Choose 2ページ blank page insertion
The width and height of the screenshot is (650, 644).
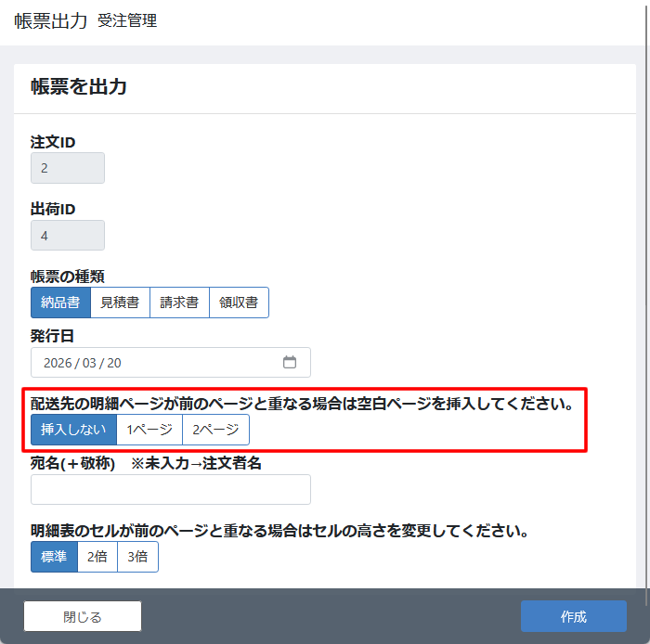215,430
